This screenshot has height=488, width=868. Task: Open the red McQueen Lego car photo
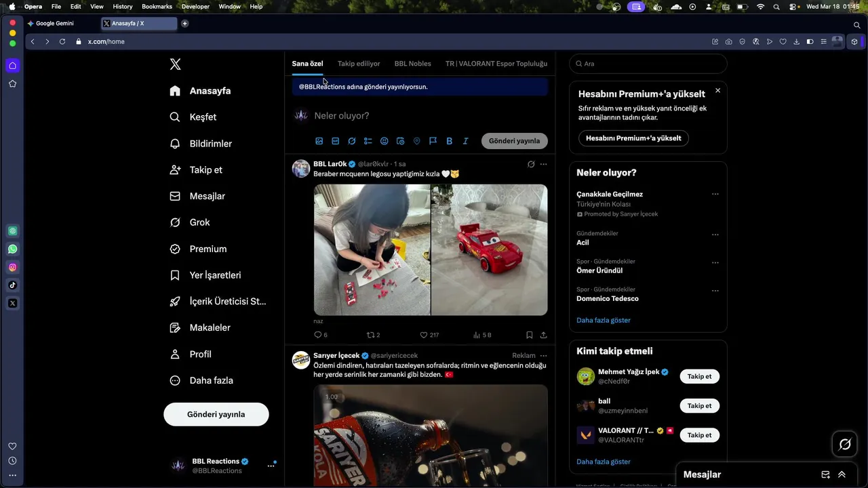pyautogui.click(x=490, y=249)
